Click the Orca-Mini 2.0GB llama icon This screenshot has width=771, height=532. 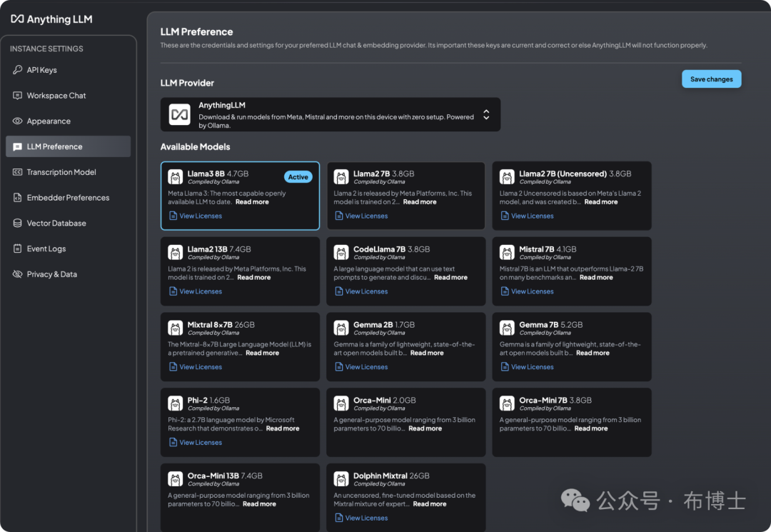(341, 403)
